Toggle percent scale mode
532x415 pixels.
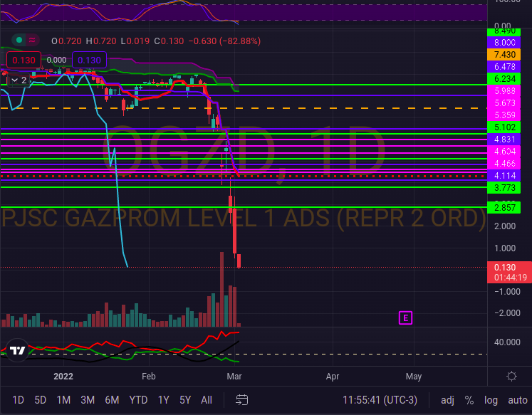tap(469, 400)
